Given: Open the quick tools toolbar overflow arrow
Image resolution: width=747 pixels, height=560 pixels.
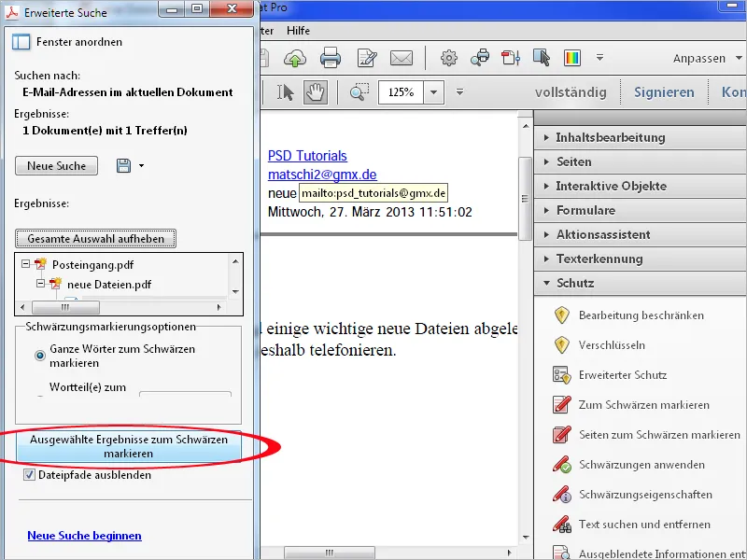Looking at the screenshot, I should (599, 58).
